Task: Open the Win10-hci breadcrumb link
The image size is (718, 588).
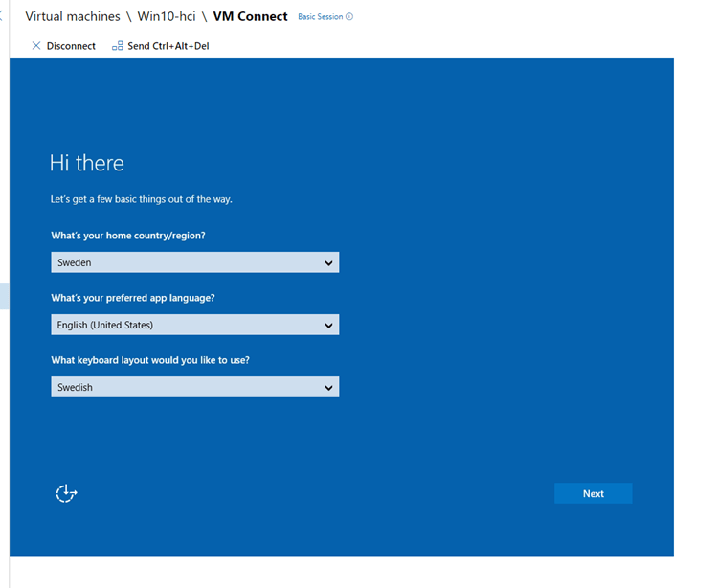Action: [x=167, y=16]
